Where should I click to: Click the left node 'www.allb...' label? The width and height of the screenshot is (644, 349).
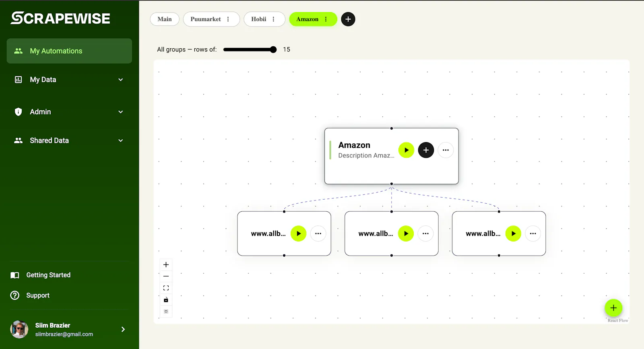[268, 233]
